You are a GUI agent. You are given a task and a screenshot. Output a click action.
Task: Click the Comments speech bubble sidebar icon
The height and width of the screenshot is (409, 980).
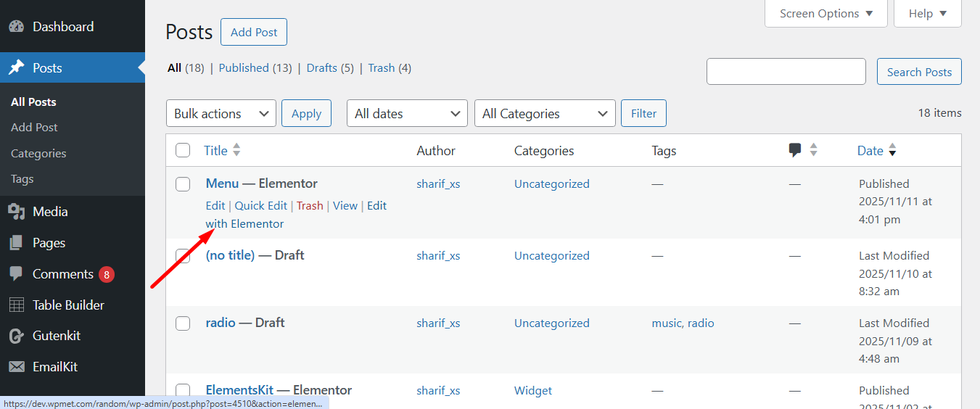coord(16,274)
